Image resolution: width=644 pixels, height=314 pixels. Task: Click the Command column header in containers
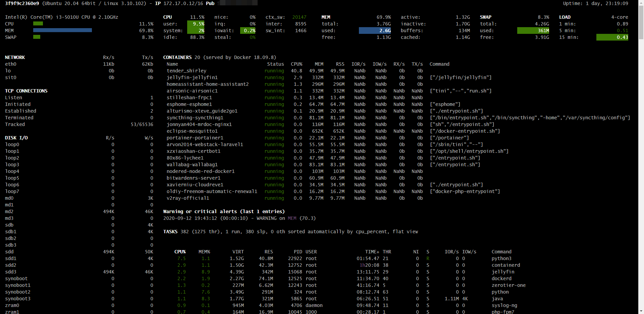[x=439, y=64]
